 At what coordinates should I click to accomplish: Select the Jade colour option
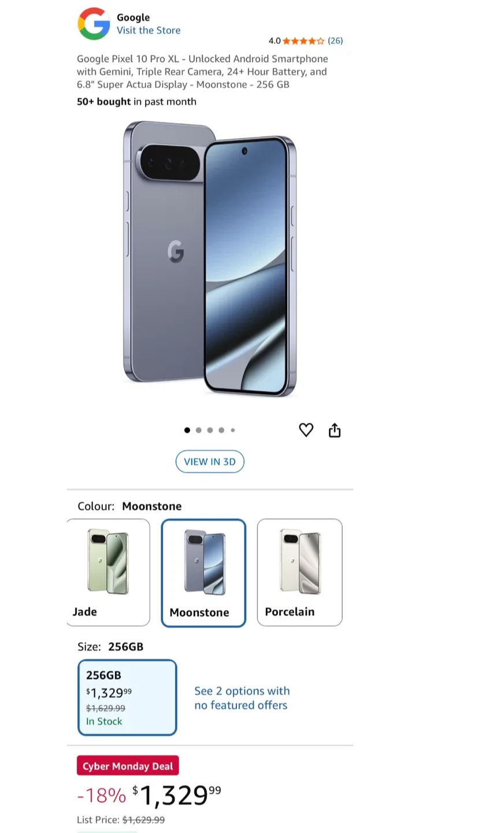tap(108, 572)
